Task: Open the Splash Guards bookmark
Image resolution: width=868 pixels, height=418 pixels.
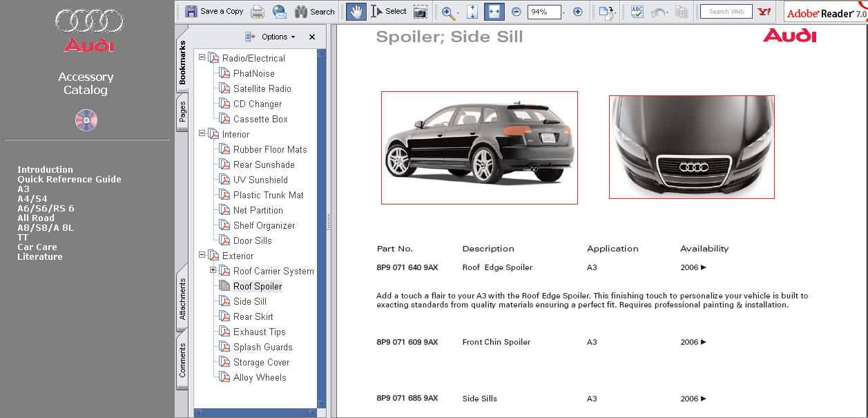Action: click(x=262, y=347)
